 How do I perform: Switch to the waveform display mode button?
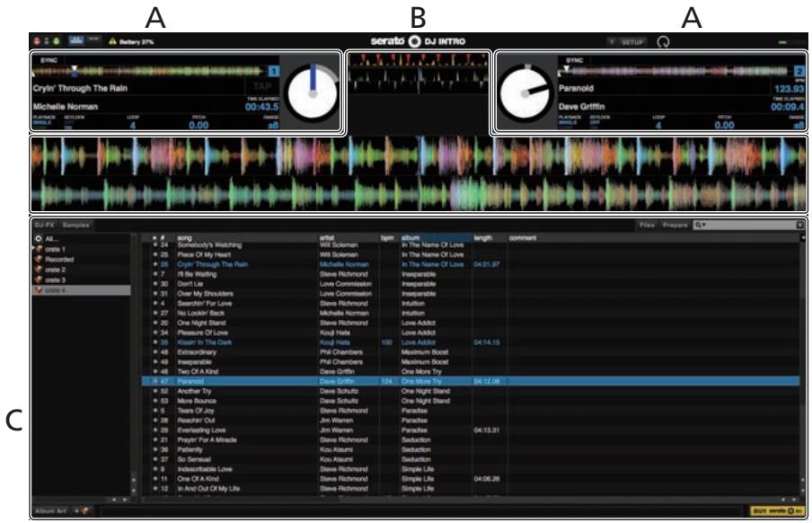click(76, 40)
